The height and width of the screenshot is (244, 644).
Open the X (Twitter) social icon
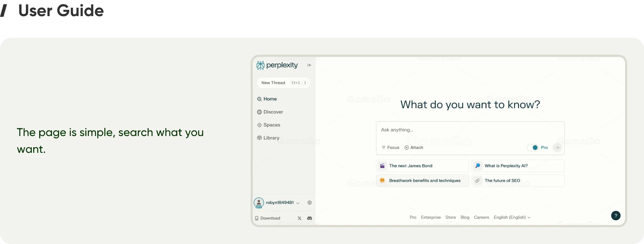tap(300, 218)
